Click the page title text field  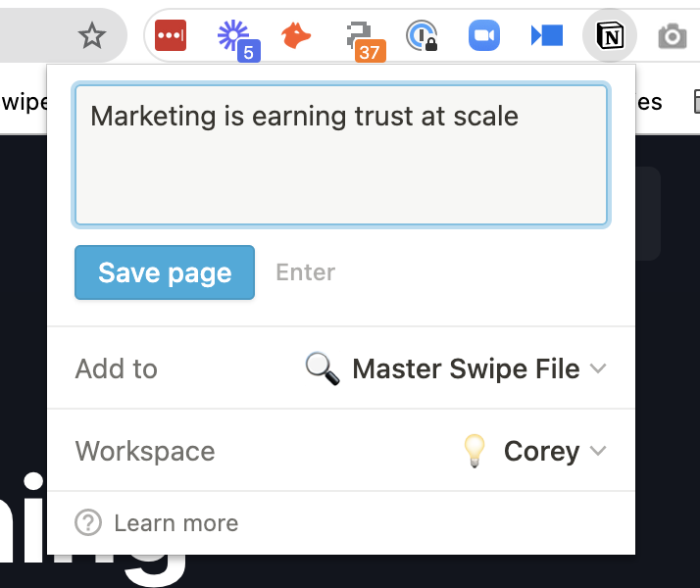coord(341,154)
